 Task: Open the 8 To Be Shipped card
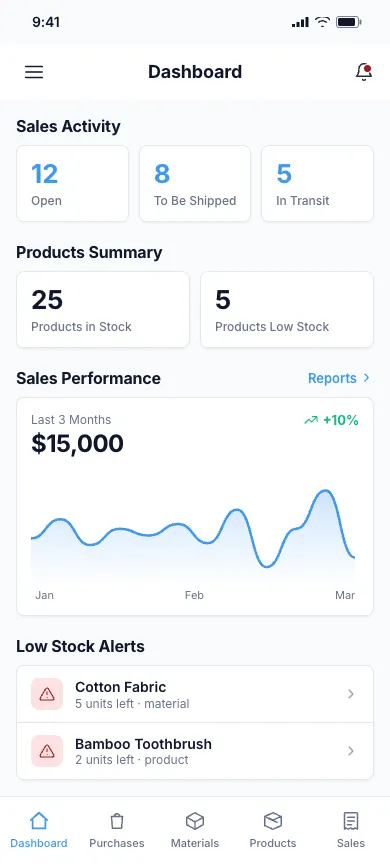point(195,183)
